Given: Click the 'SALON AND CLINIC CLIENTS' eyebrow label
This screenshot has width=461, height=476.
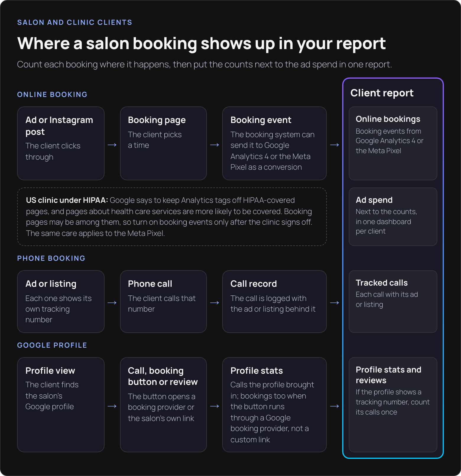Looking at the screenshot, I should pos(74,22).
